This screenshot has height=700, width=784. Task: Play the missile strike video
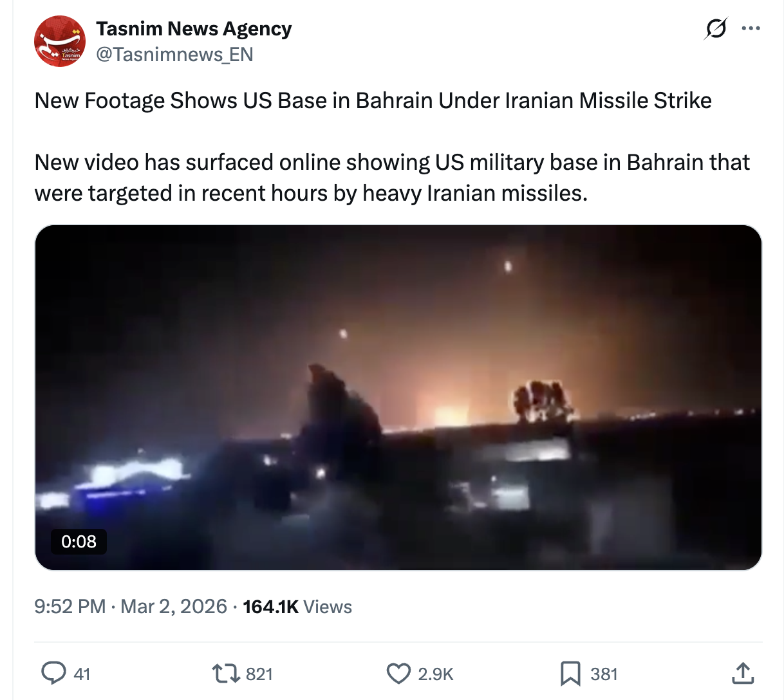pyautogui.click(x=398, y=398)
